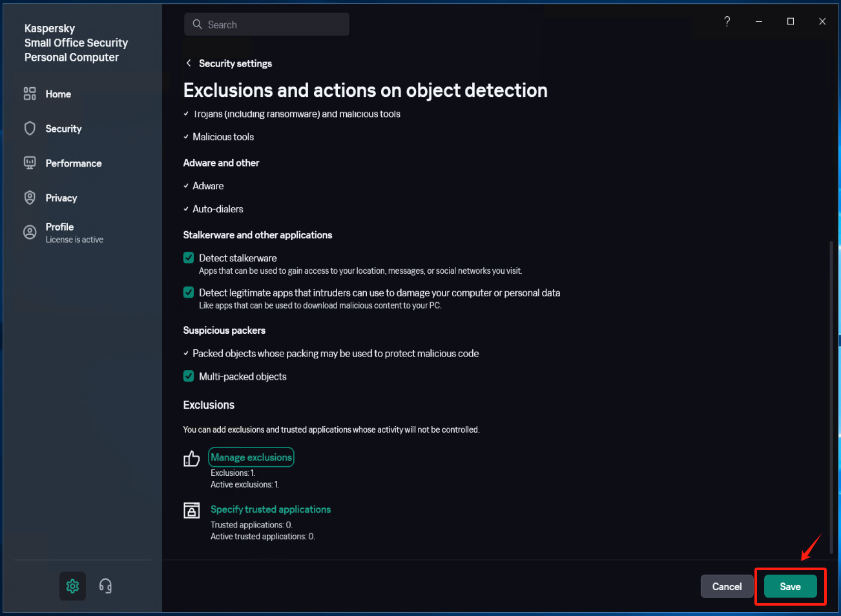Click the Manage exclusions link
Screen dimensions: 841x616
pos(251,457)
